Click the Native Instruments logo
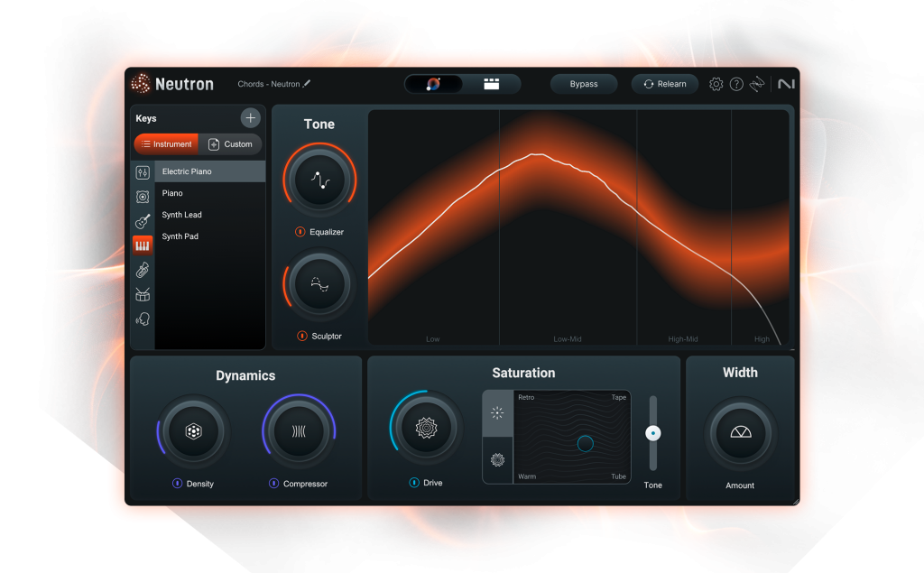The height and width of the screenshot is (573, 924). click(786, 84)
